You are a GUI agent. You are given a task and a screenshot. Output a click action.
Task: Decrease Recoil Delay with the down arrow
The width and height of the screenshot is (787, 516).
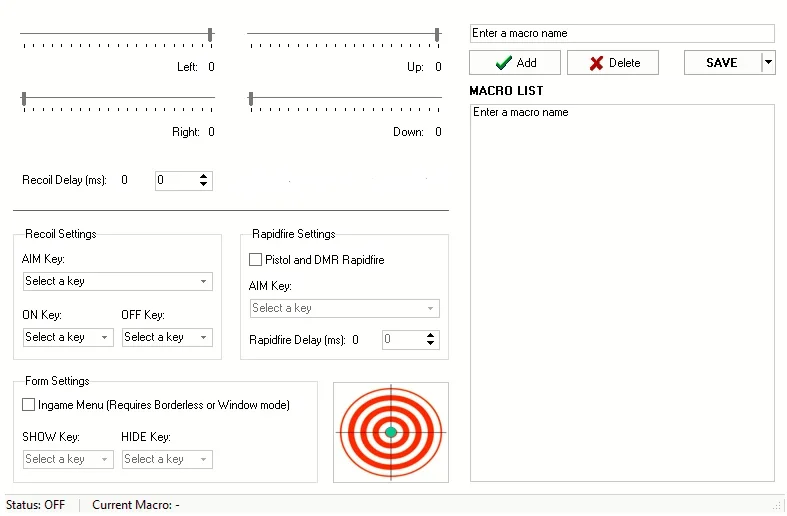pyautogui.click(x=203, y=184)
